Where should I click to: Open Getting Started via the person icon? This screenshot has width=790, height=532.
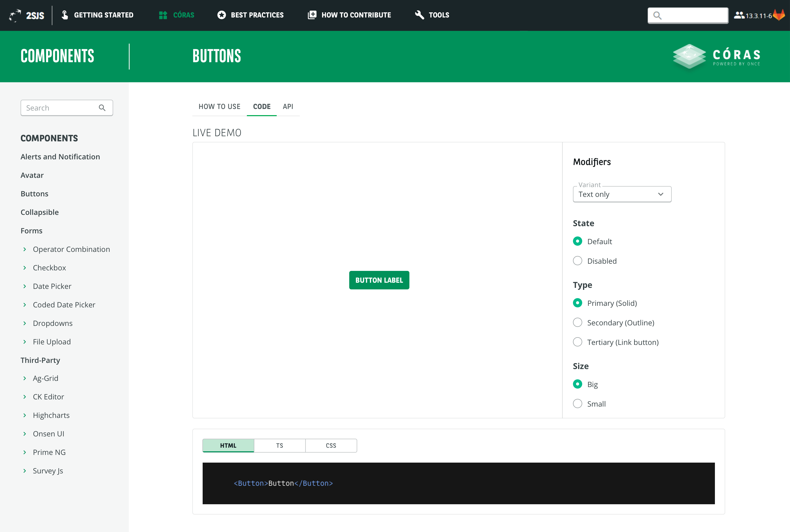pos(65,15)
